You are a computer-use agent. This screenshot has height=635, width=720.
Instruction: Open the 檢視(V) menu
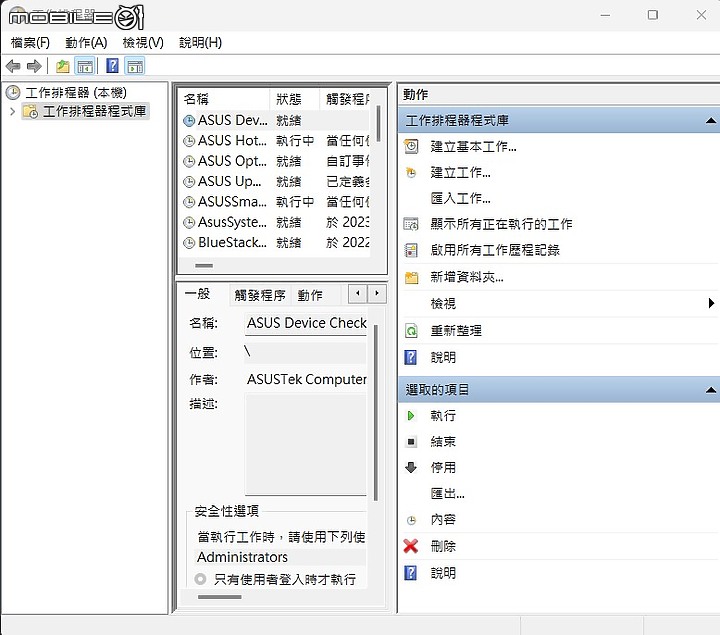(143, 43)
